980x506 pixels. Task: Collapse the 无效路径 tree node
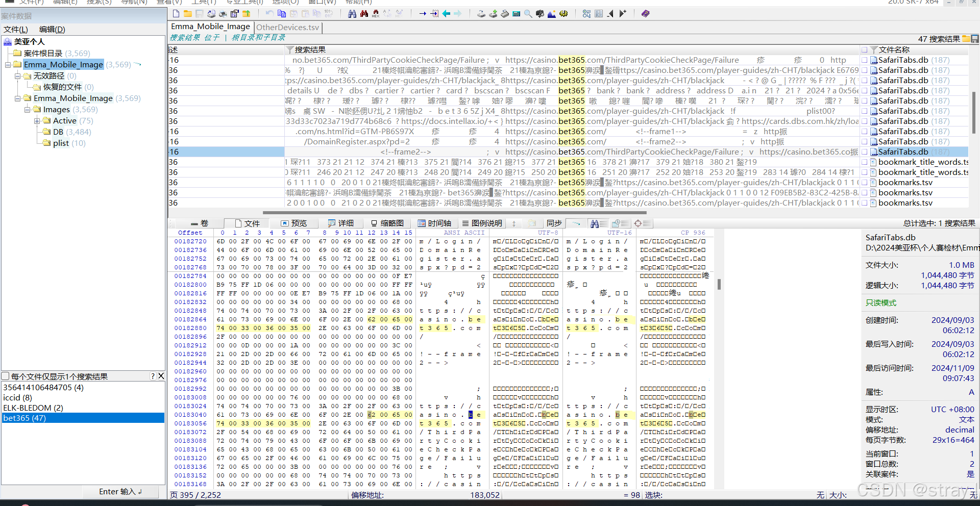point(17,76)
